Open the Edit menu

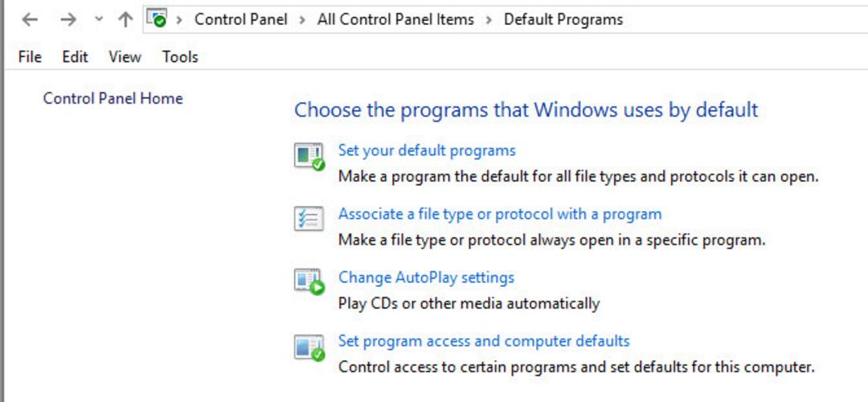point(75,57)
